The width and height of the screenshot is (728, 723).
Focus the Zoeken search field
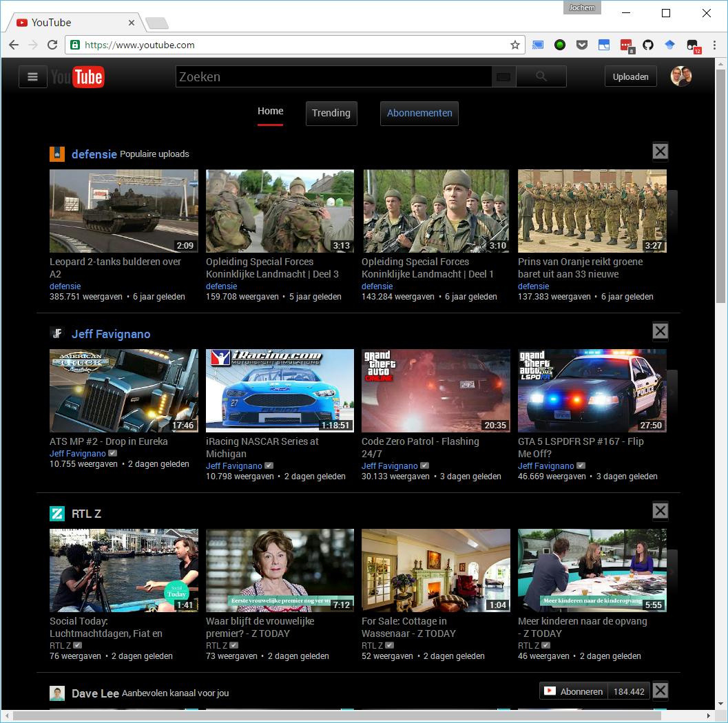333,76
